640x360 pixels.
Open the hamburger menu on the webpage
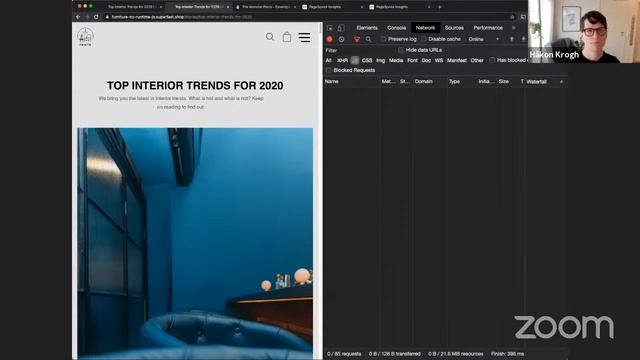[304, 37]
